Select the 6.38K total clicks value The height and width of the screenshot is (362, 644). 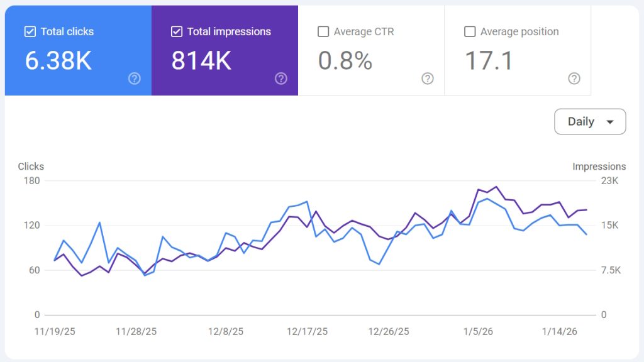click(58, 61)
